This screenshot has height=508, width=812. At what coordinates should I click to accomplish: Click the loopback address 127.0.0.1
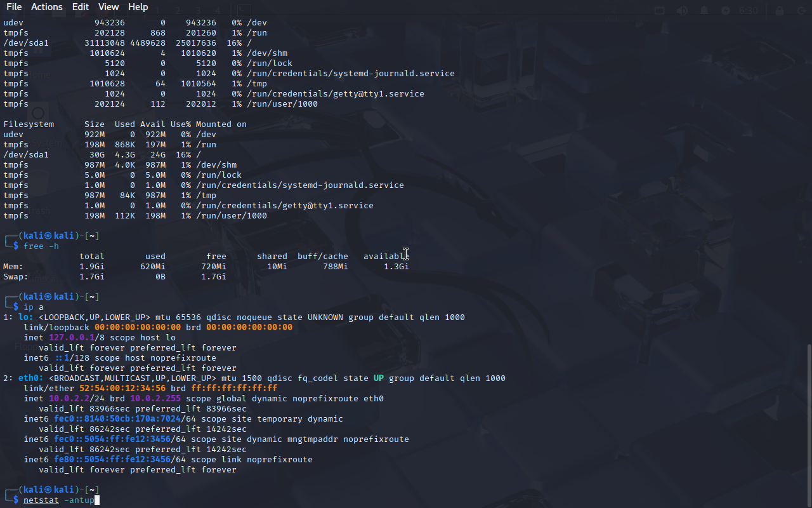(x=72, y=338)
